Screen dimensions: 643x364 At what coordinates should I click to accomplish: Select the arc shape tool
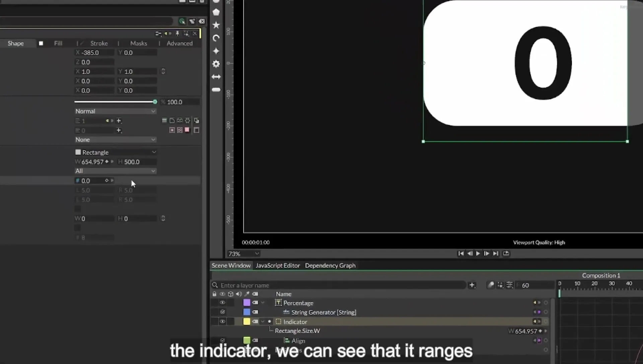[x=216, y=38]
